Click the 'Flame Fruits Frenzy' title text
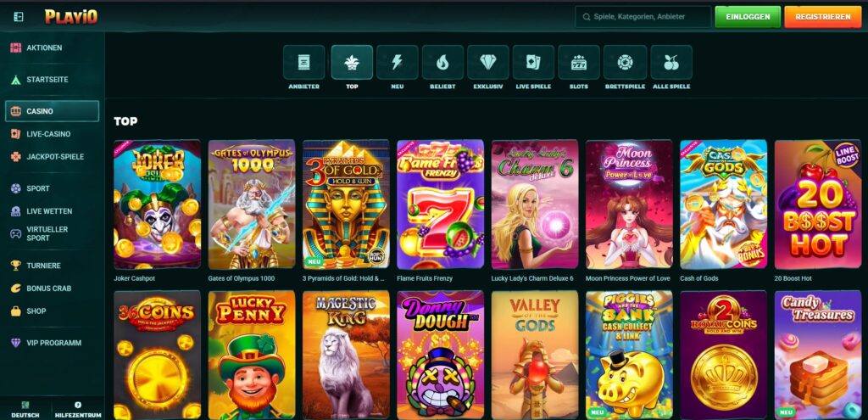 tap(425, 278)
